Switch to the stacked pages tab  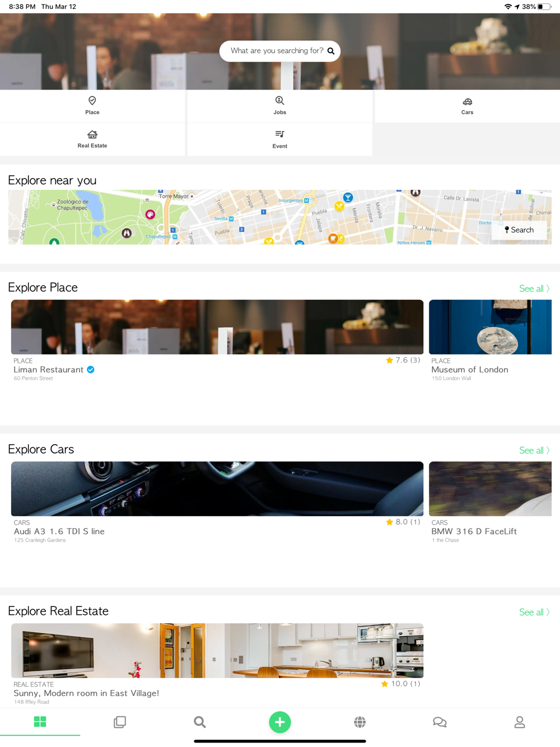[120, 722]
